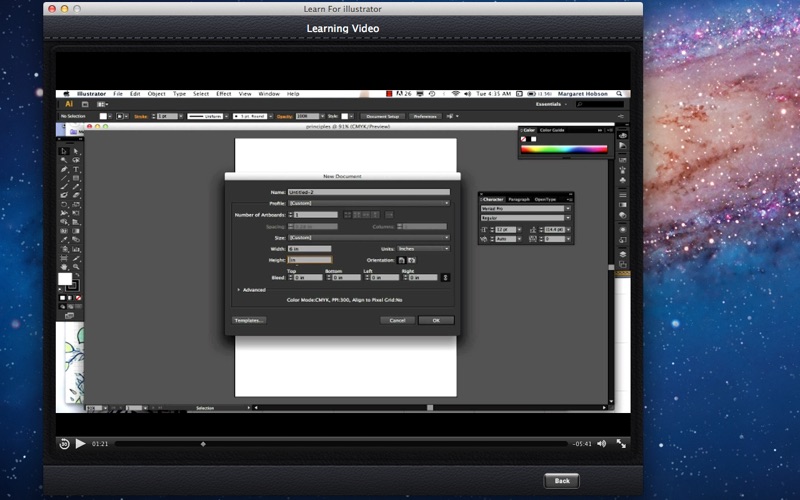The height and width of the screenshot is (500, 800).
Task: Switch to the Color Guide tab
Action: pyautogui.click(x=552, y=130)
